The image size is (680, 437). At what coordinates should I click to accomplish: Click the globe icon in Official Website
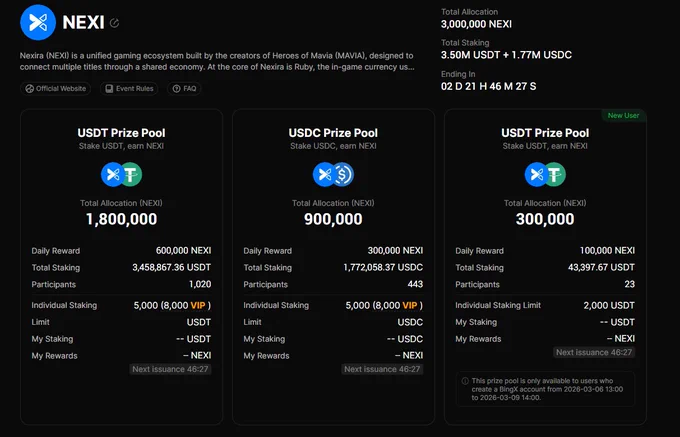(29, 88)
